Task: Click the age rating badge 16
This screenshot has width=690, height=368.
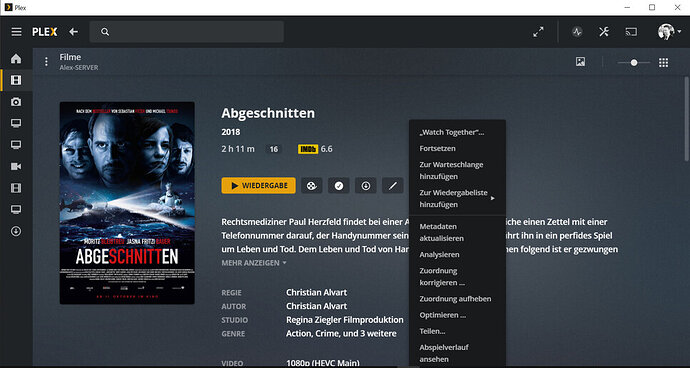Action: click(274, 149)
